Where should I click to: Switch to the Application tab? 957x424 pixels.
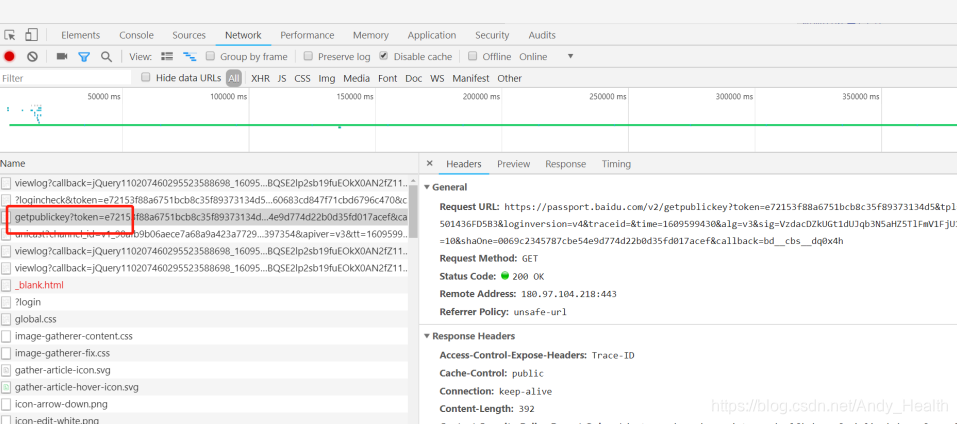click(432, 35)
